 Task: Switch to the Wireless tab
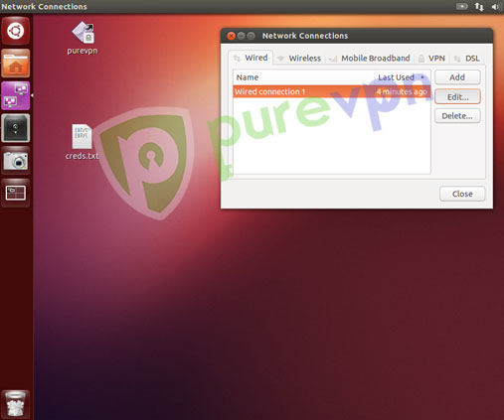[299, 59]
